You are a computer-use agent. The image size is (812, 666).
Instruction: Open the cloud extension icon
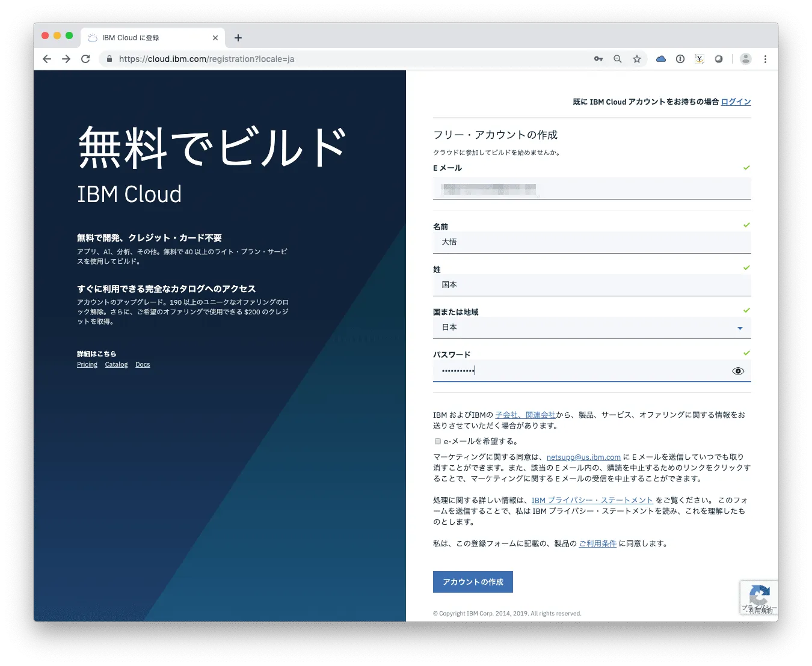point(661,59)
